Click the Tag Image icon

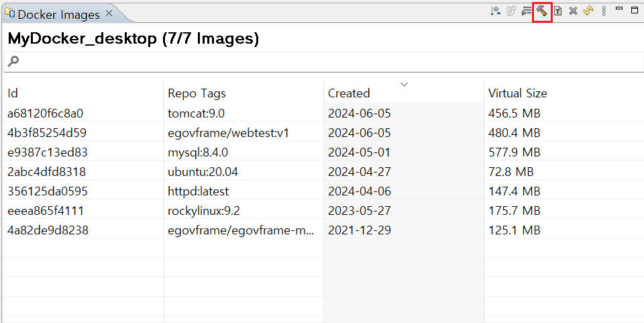coord(557,11)
